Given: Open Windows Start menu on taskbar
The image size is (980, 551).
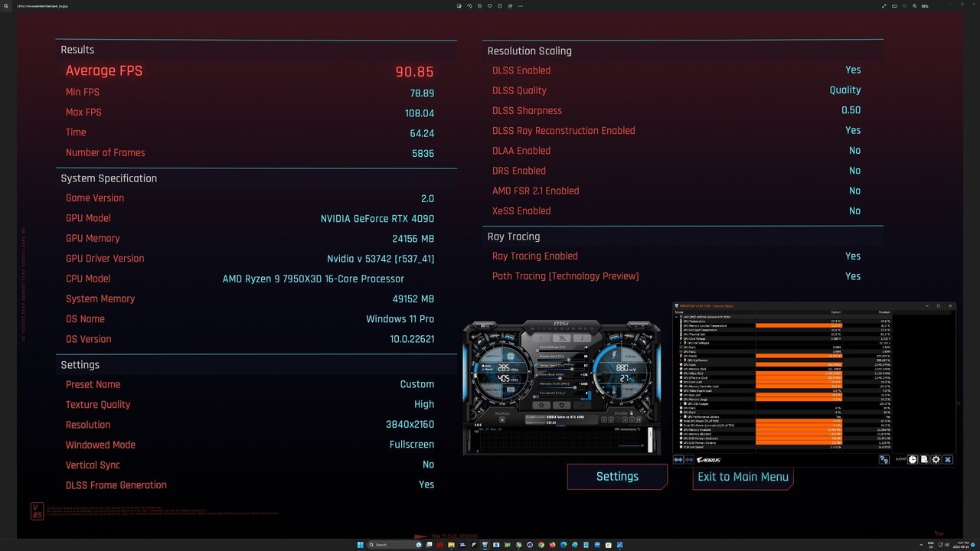Looking at the screenshot, I should point(359,545).
